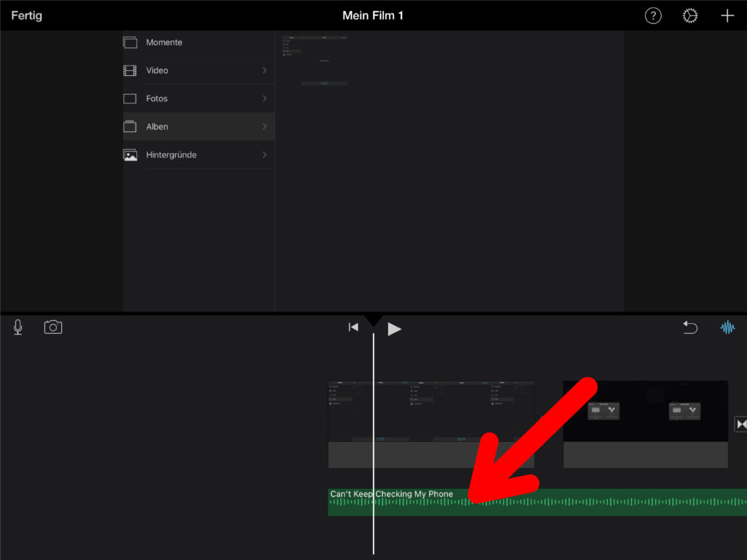The width and height of the screenshot is (747, 560).
Task: Open the Momente media category
Action: point(164,42)
